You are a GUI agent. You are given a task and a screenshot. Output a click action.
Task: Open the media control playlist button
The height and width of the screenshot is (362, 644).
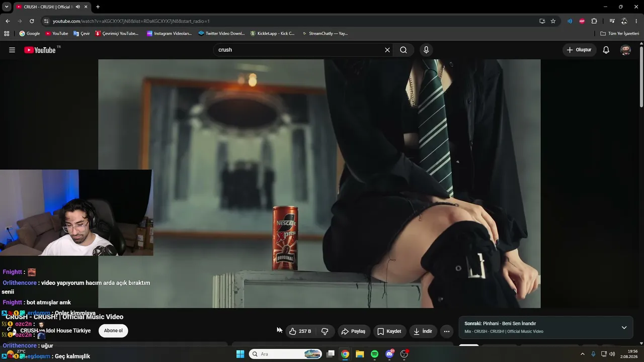[x=612, y=21]
